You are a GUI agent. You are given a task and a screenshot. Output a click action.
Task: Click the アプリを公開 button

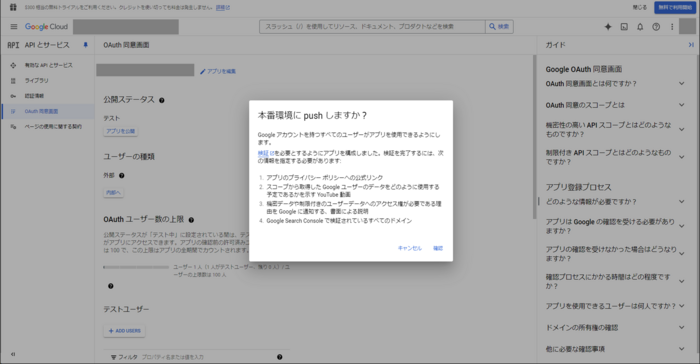pos(121,131)
